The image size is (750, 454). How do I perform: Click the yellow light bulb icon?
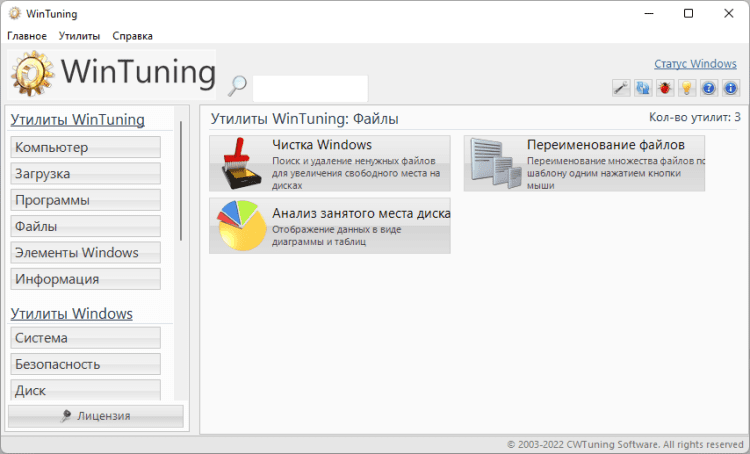click(x=687, y=88)
